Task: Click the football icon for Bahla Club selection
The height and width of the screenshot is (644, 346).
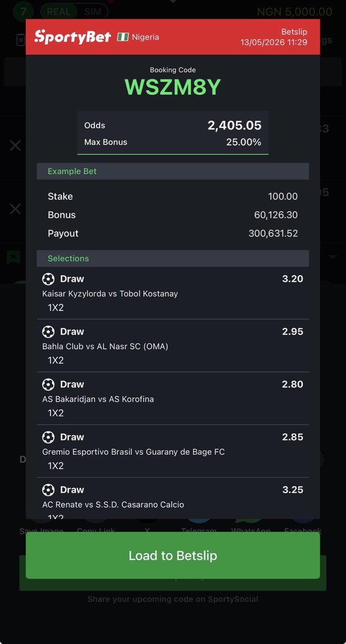Action: (48, 332)
